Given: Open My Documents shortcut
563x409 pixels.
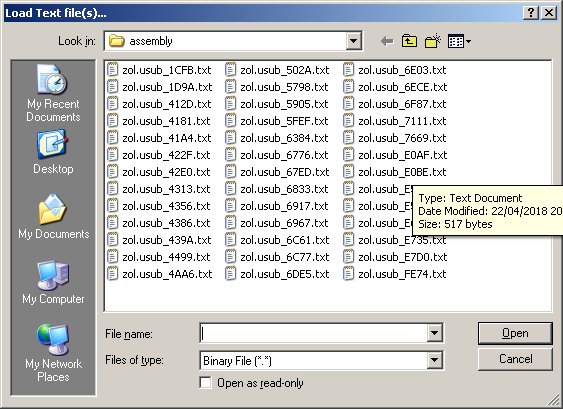Looking at the screenshot, I should (53, 217).
